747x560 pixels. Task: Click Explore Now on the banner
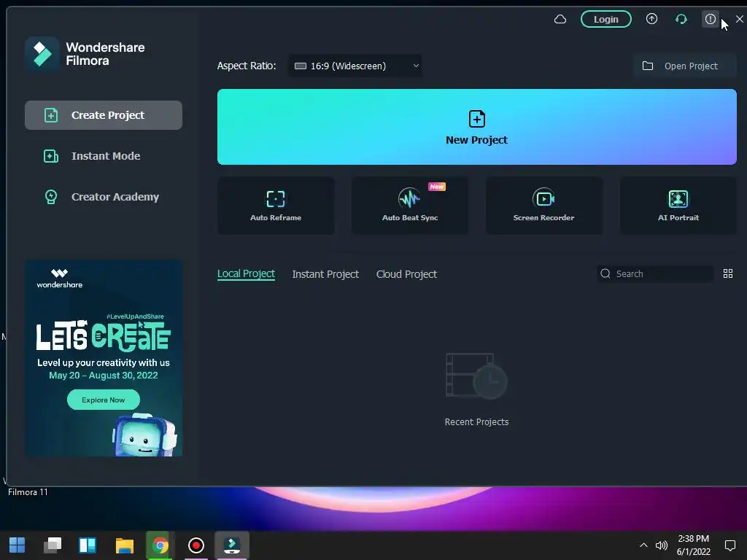click(x=104, y=400)
